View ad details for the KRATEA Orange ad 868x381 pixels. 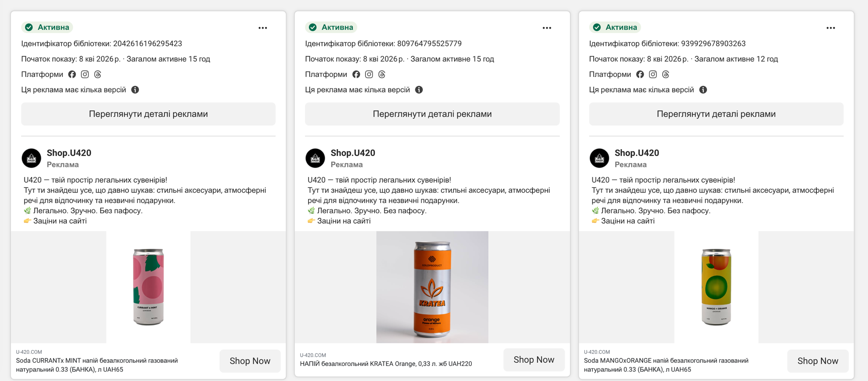pyautogui.click(x=432, y=114)
